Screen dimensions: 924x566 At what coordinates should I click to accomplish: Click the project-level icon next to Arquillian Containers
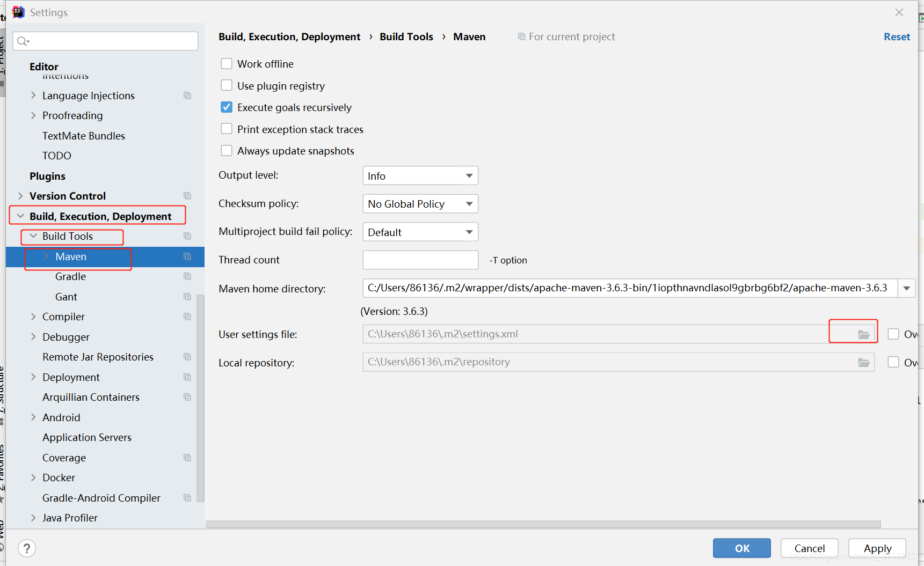tap(187, 397)
